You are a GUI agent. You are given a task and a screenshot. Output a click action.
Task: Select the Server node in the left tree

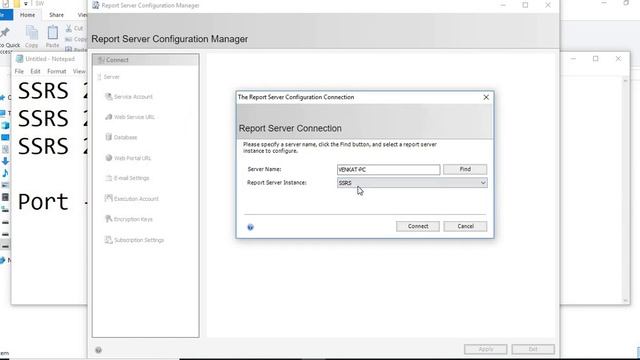click(111, 77)
